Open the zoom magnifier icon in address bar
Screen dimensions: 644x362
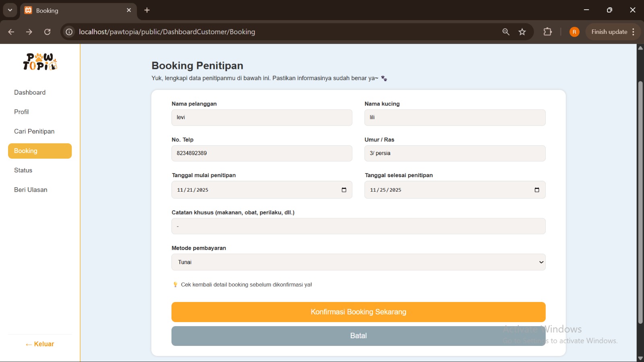tap(506, 32)
